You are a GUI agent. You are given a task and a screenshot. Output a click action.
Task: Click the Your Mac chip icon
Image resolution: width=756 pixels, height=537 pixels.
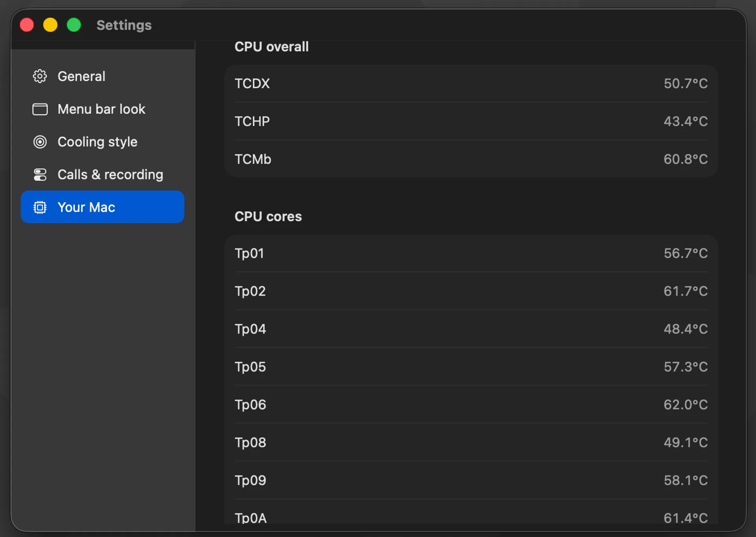pos(40,207)
